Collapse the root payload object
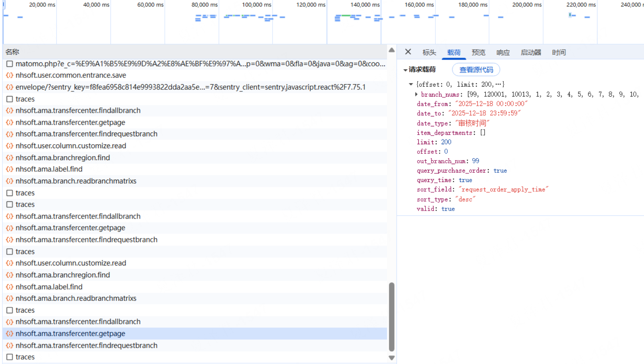The width and height of the screenshot is (644, 364). coord(411,84)
